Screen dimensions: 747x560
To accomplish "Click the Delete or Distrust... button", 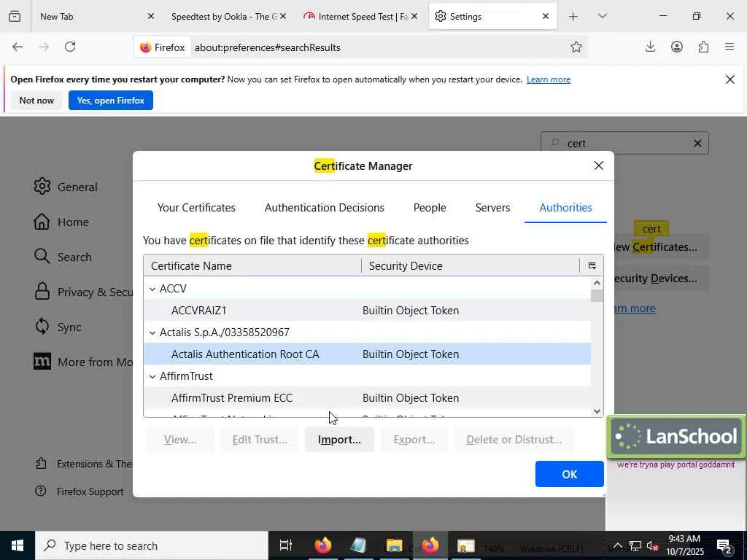I will click(x=514, y=440).
